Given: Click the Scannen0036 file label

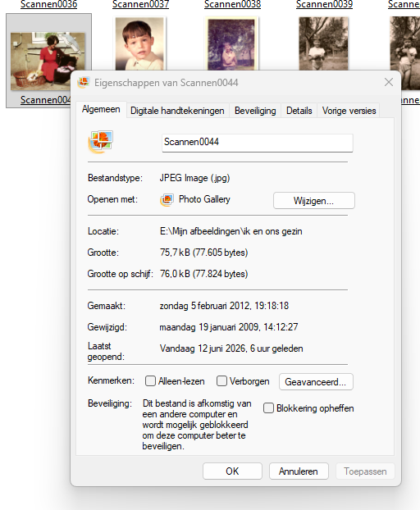Looking at the screenshot, I should tap(48, 4).
